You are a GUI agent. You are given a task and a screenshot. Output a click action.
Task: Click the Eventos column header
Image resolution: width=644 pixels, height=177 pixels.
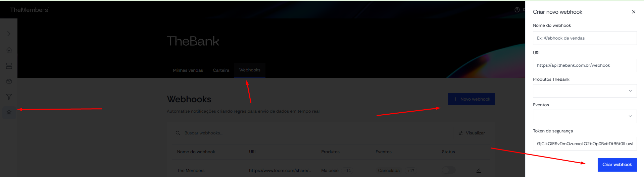(x=384, y=152)
